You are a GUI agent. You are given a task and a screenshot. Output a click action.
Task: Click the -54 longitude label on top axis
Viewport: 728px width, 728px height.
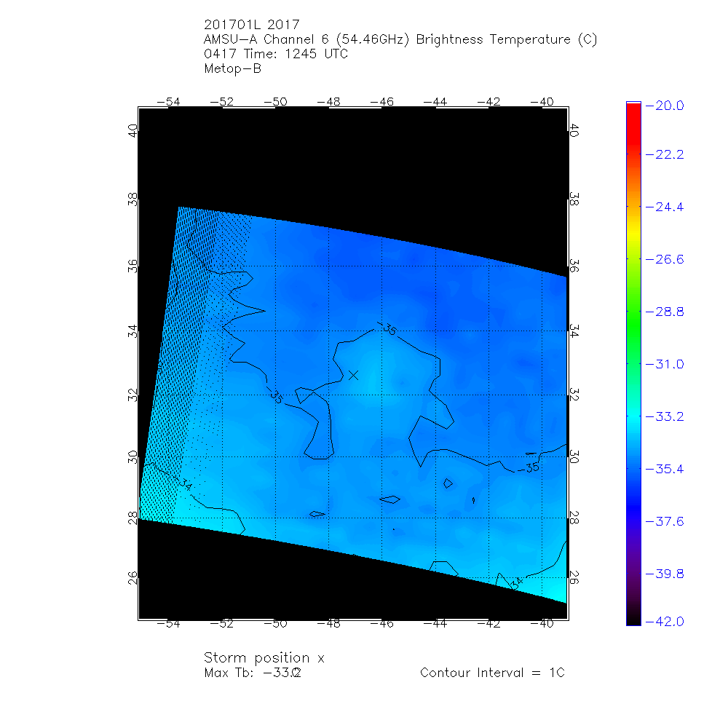168,102
